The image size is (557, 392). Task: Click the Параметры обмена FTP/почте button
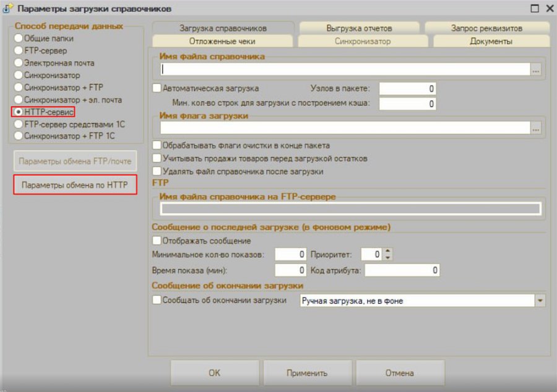coord(75,161)
